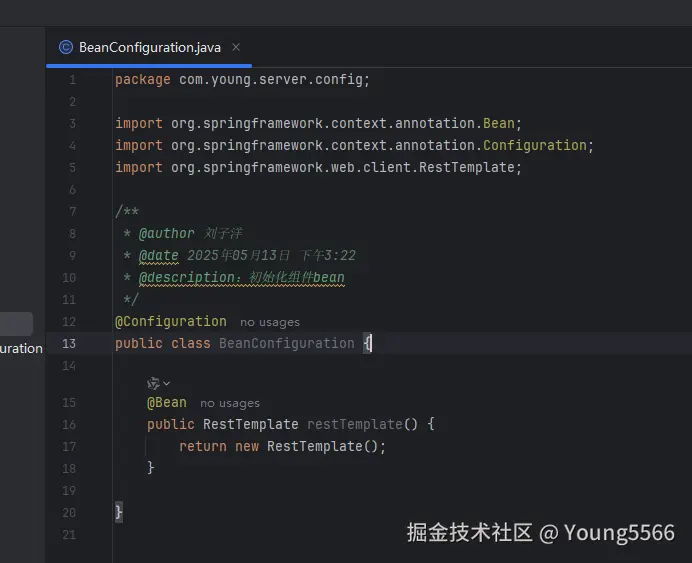
Task: Click the AI assistant icon above @Bean
Action: [153, 383]
